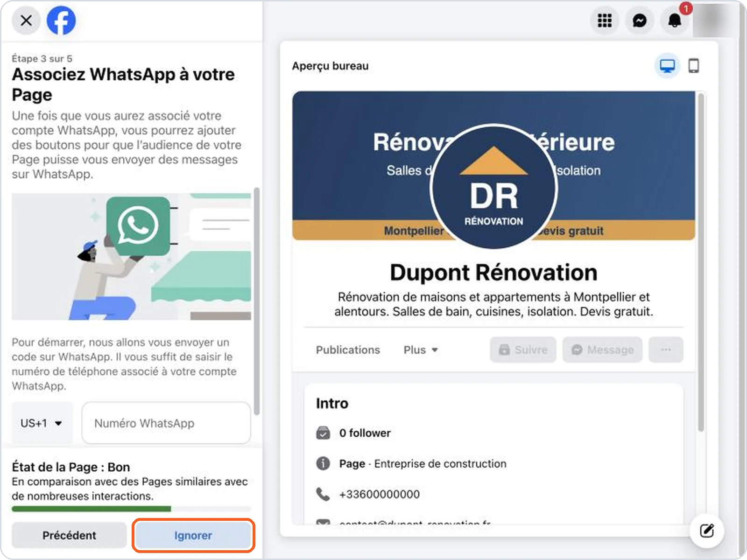Click the Dupont Rénovation page title
The height and width of the screenshot is (560, 747).
[x=493, y=273]
